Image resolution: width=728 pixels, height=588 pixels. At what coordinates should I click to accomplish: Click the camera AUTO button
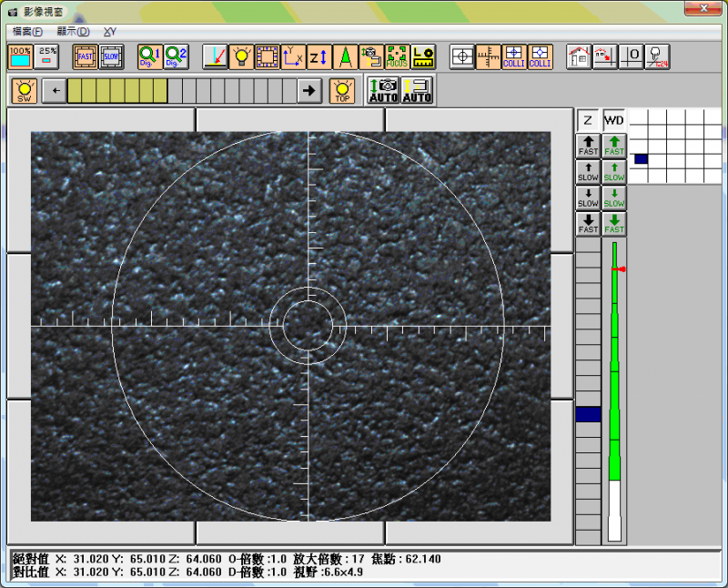coord(383,91)
